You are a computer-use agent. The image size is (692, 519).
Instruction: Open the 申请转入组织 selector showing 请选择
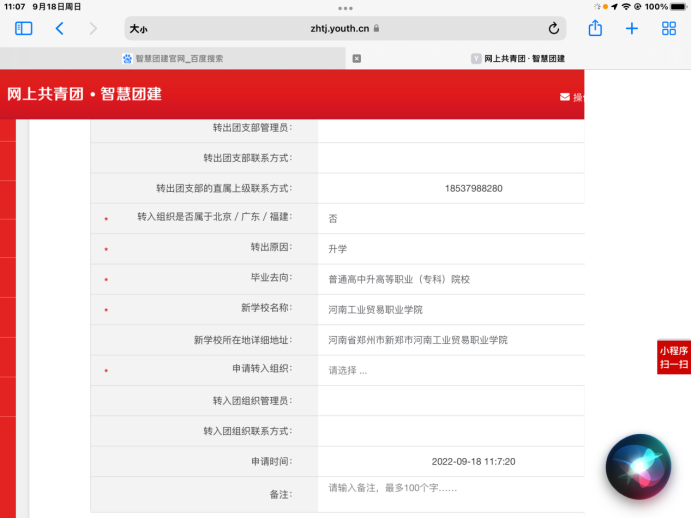[450, 370]
